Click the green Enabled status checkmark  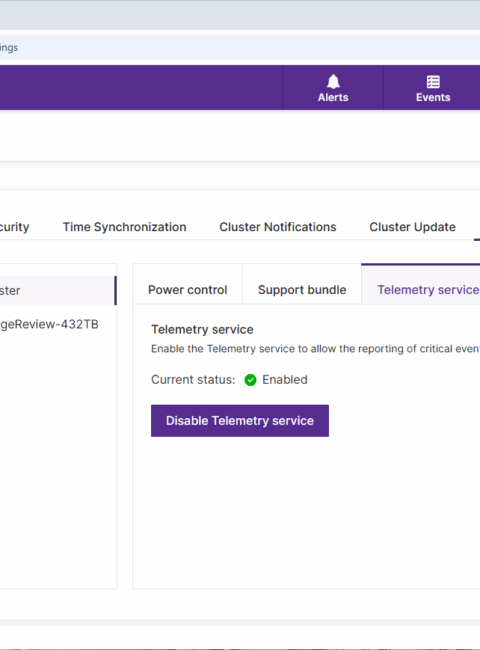pyautogui.click(x=250, y=380)
